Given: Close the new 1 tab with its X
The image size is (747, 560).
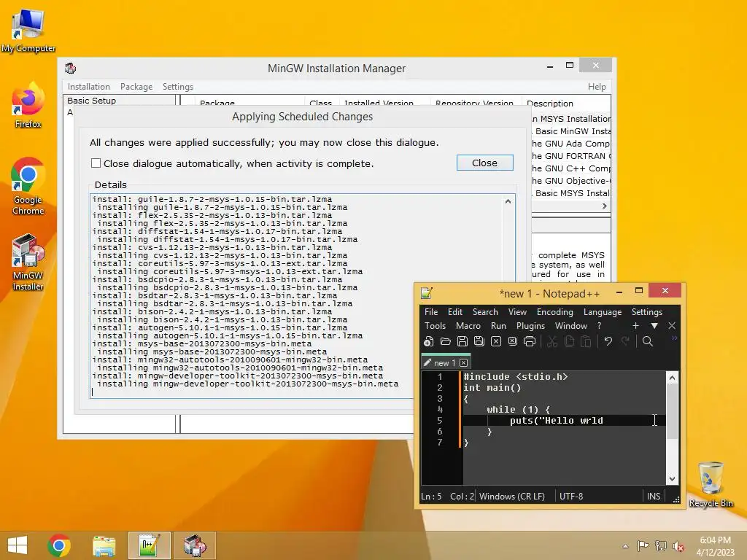Looking at the screenshot, I should point(463,363).
